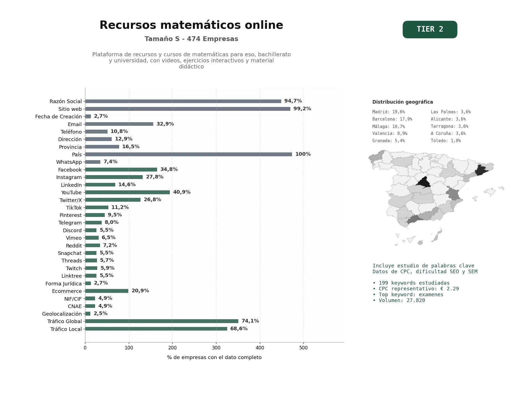
Task: Click 'Volumen: 27.820' bullet
Action: click(x=399, y=300)
